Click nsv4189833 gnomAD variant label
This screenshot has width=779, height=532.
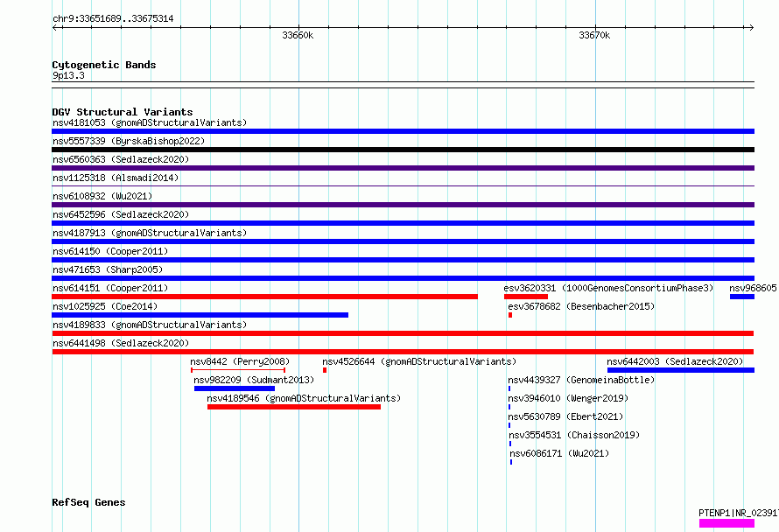[150, 325]
